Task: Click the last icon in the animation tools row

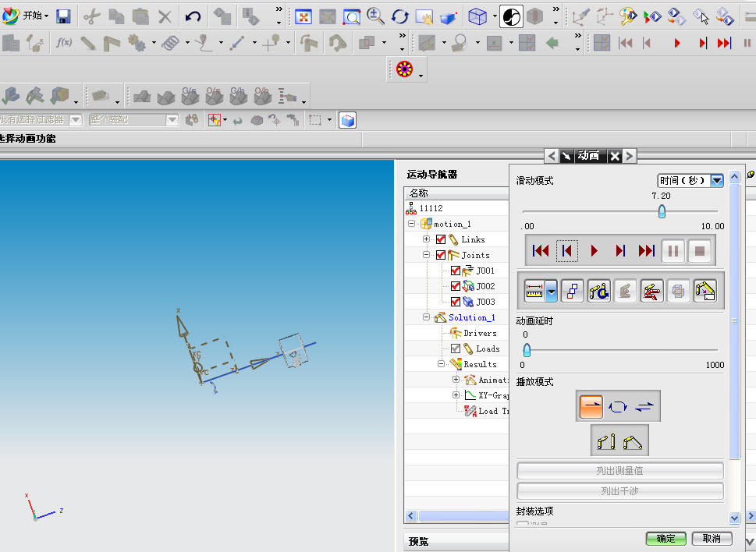Action: coord(705,291)
